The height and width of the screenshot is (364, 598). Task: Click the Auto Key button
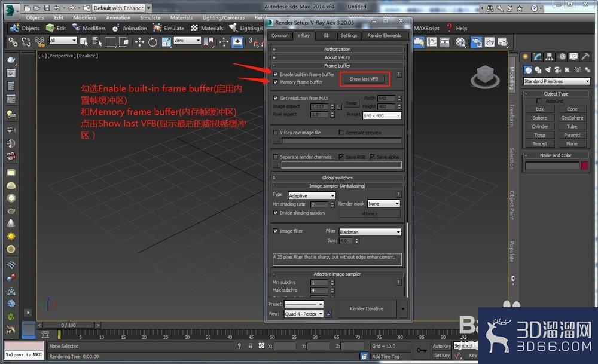pyautogui.click(x=442, y=346)
